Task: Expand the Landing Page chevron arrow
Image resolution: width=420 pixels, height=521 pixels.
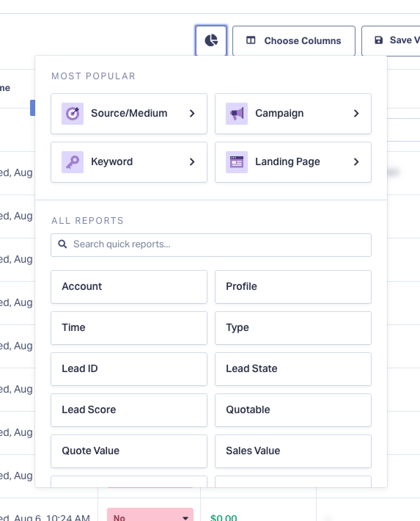Action: 356,162
